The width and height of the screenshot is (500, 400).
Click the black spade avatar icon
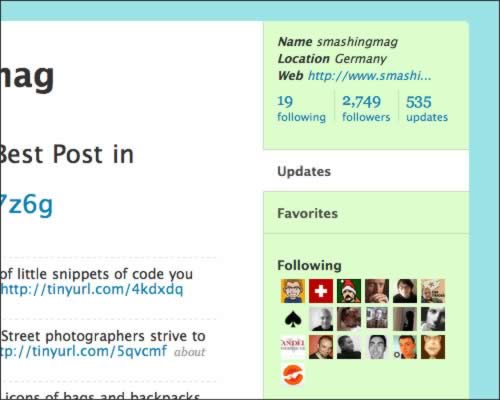click(293, 319)
